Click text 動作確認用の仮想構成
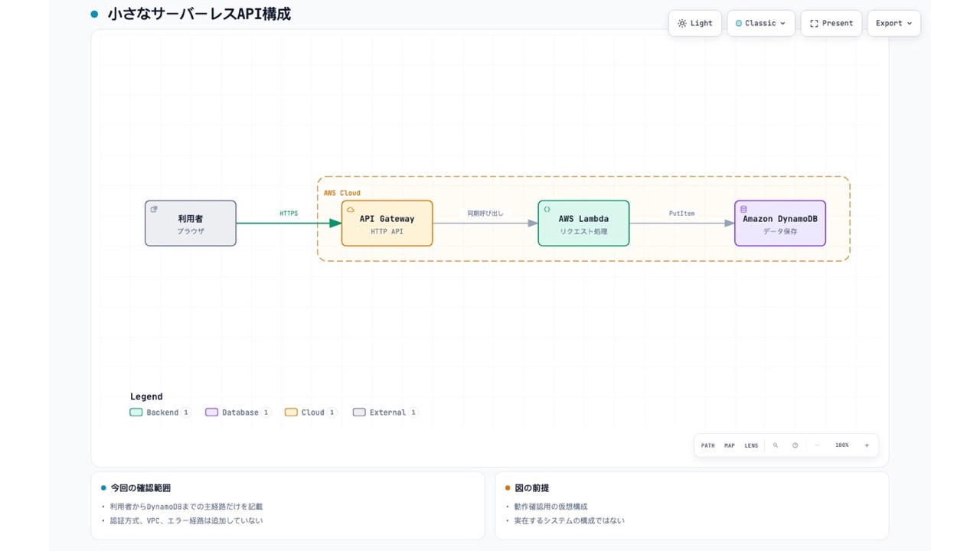 551,507
